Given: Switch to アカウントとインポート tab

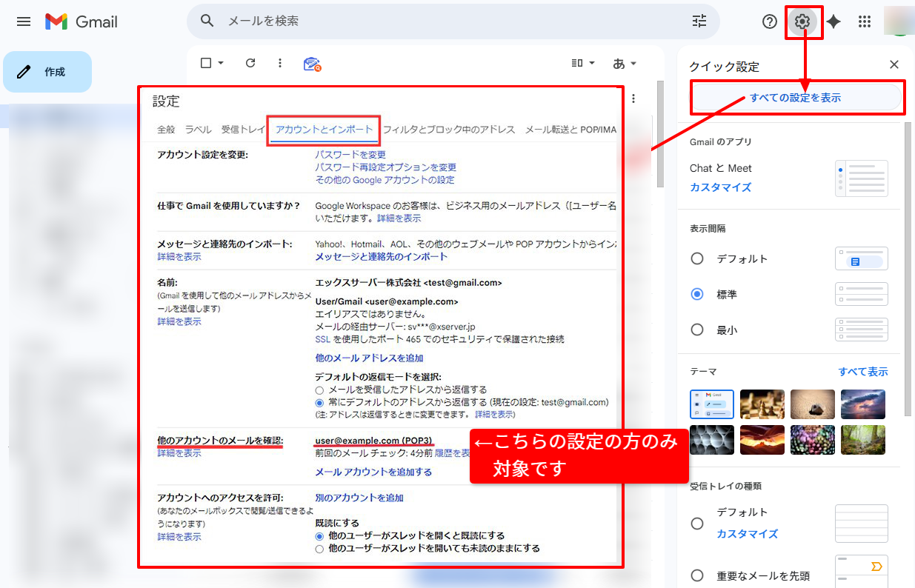Looking at the screenshot, I should (x=324, y=130).
